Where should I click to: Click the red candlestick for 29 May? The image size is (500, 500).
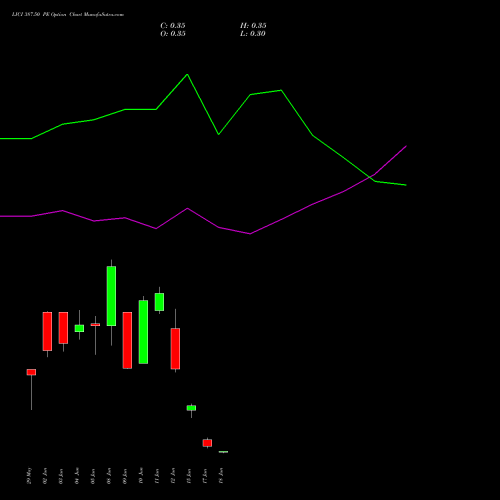(x=31, y=372)
